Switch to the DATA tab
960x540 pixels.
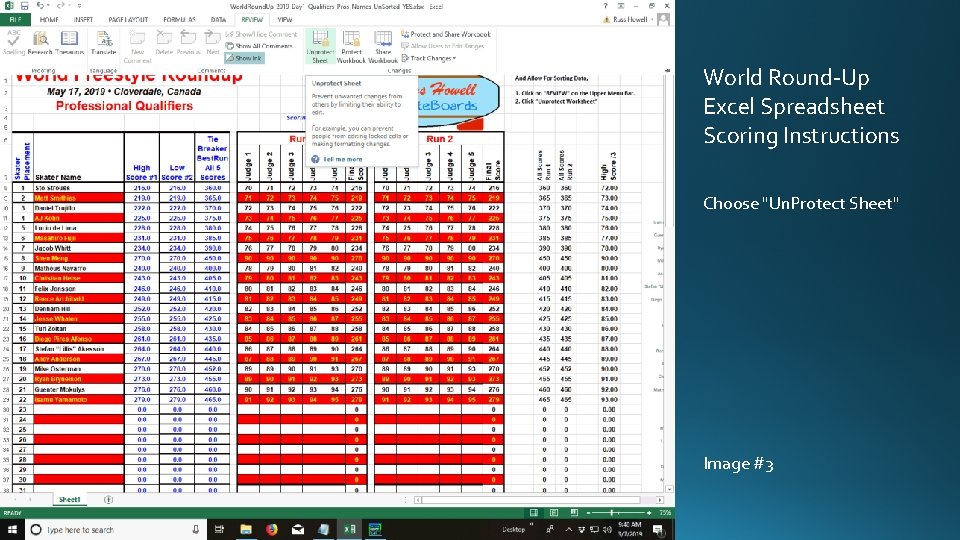[x=218, y=20]
